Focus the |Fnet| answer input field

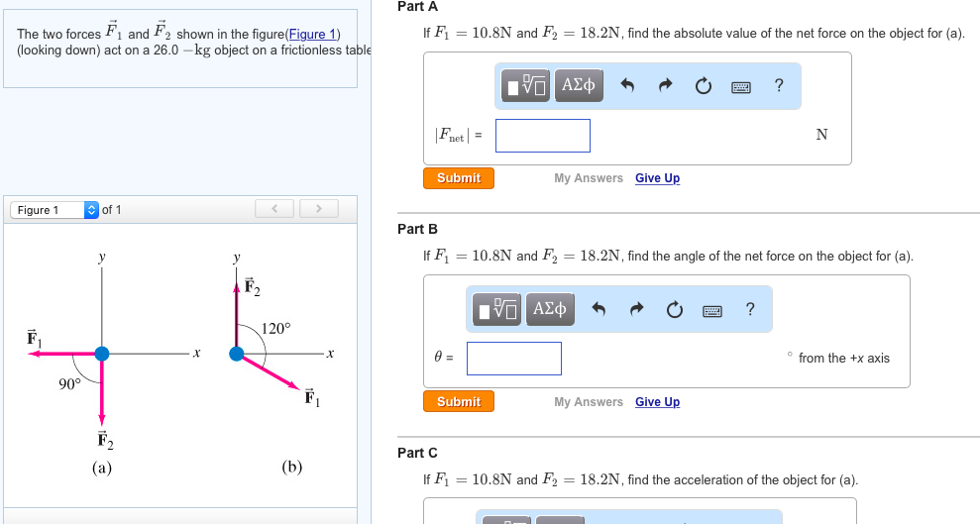tap(542, 136)
